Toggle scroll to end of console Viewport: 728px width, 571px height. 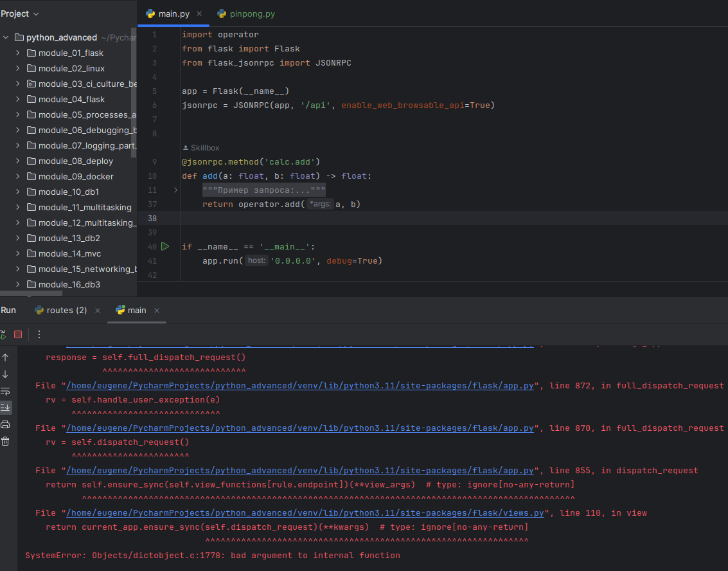point(5,408)
